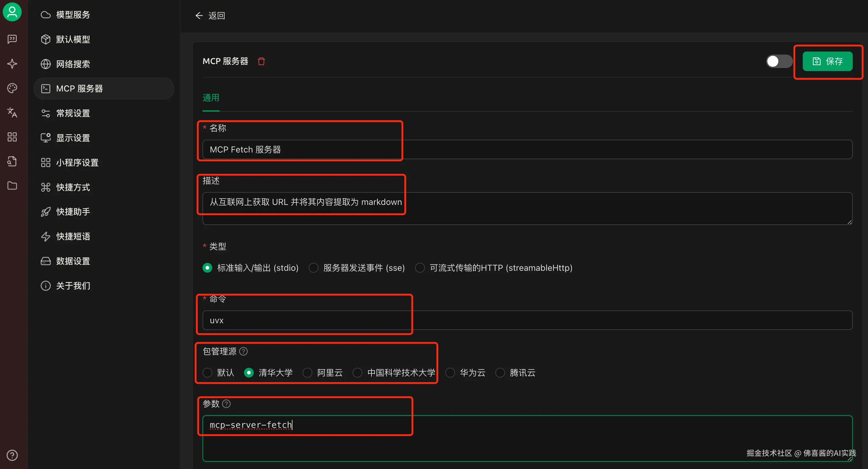This screenshot has width=868, height=469.
Task: Open the chat assistant sidebar icon
Action: tap(12, 39)
